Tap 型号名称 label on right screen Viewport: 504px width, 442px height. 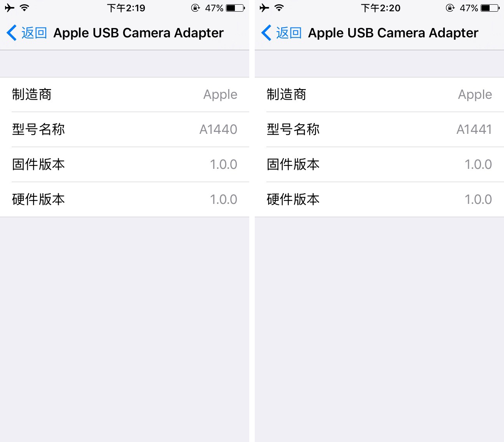tap(293, 129)
